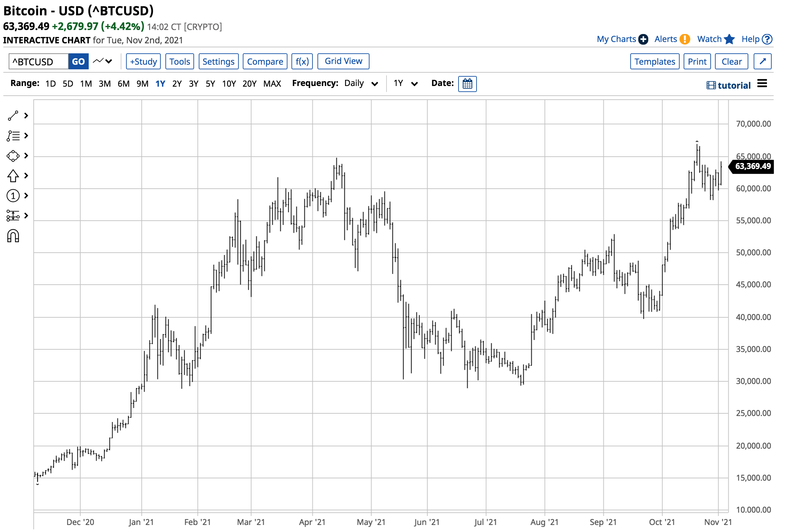Viewport: 785px width, 532px height.
Task: Select the annotation list tool icon
Action: (x=13, y=136)
